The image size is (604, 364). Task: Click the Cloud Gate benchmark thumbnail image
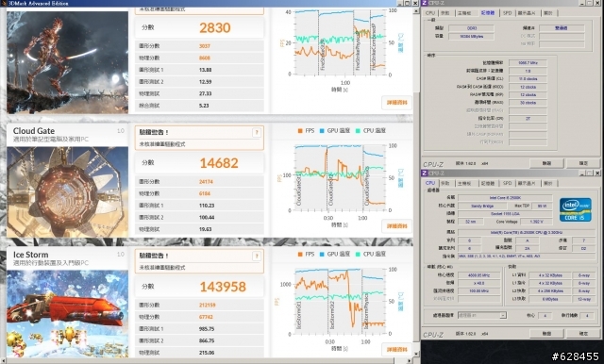click(x=67, y=191)
